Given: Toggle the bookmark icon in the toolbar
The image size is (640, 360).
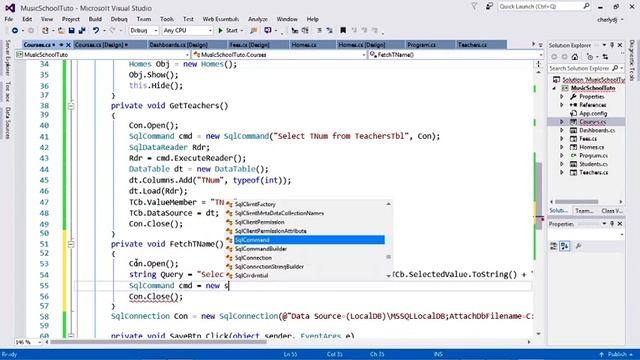Looking at the screenshot, I should tap(343, 31).
